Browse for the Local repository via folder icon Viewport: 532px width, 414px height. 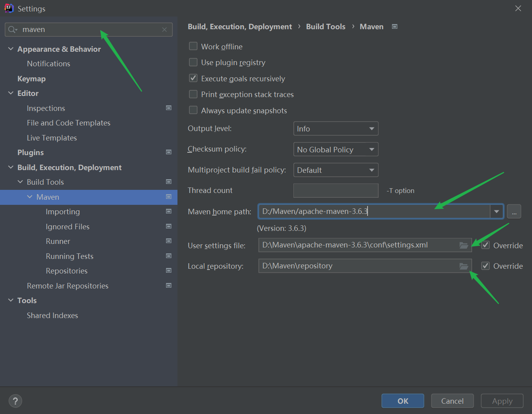(x=464, y=266)
